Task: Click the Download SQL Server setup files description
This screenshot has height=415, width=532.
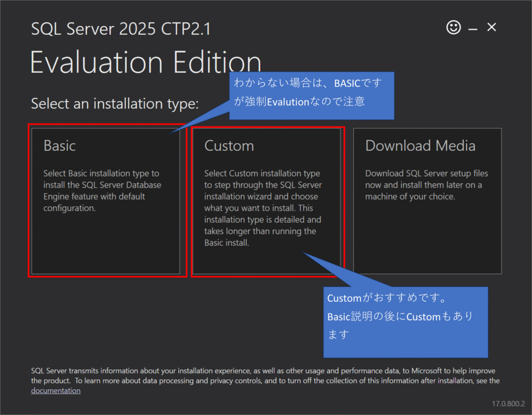Action: tap(427, 185)
